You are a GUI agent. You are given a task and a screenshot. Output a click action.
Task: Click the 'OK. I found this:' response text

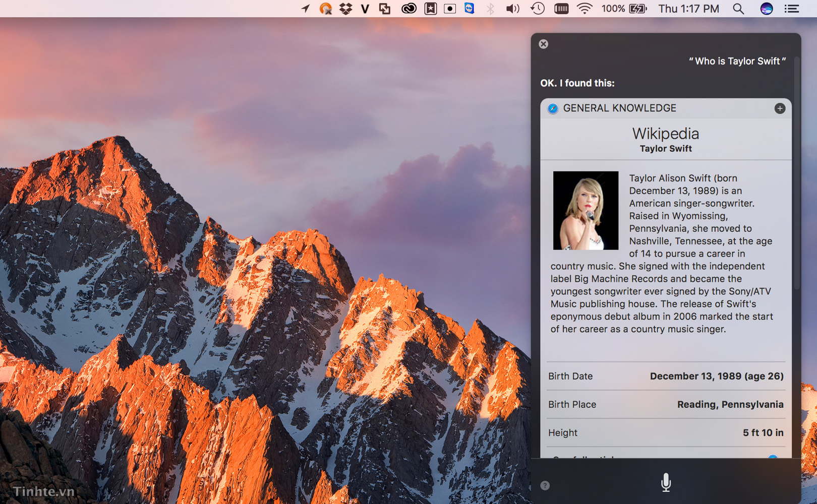tap(577, 83)
